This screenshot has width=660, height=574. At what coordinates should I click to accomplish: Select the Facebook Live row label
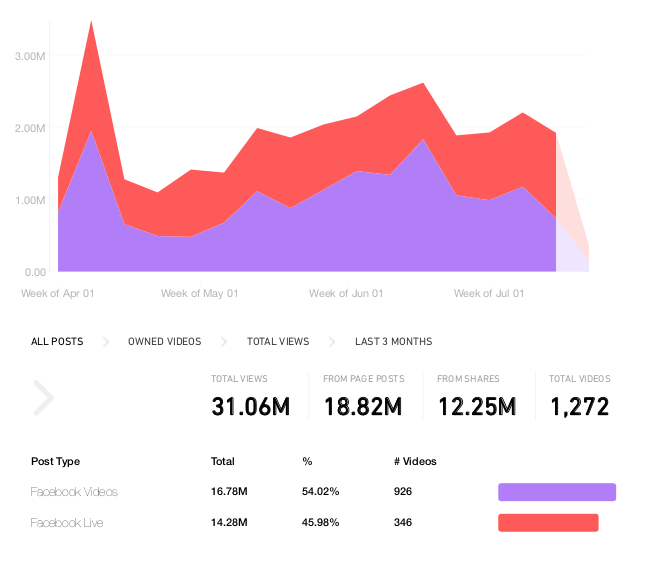pyautogui.click(x=67, y=523)
